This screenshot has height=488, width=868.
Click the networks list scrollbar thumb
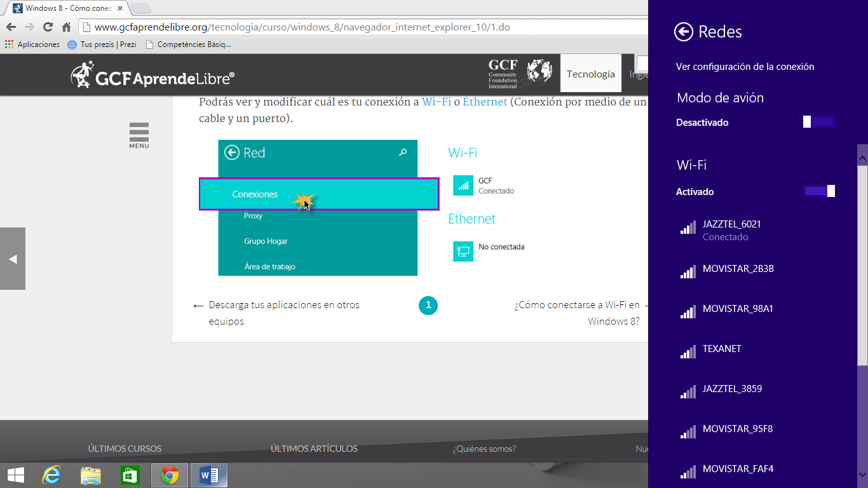point(862,266)
